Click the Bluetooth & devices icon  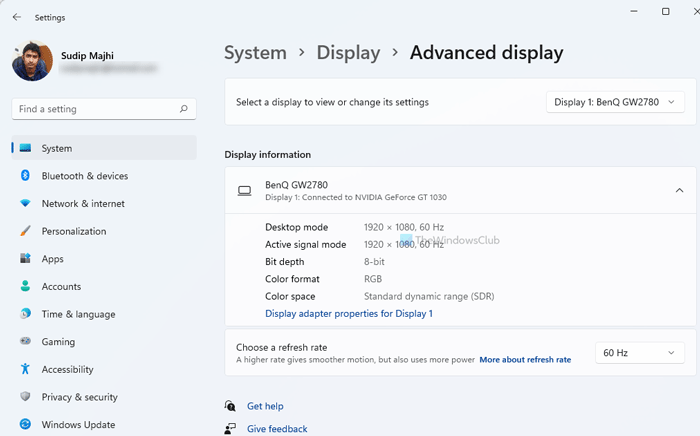coord(26,176)
